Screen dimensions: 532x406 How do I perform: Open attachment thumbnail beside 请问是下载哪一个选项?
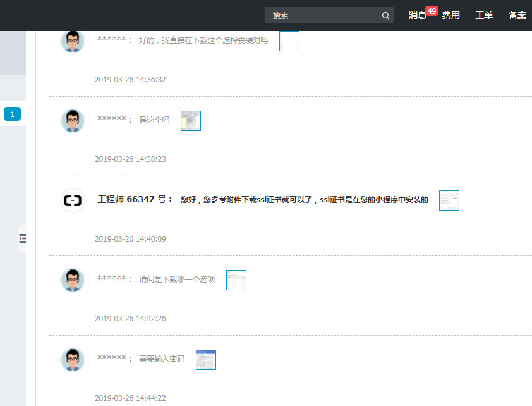pos(236,280)
